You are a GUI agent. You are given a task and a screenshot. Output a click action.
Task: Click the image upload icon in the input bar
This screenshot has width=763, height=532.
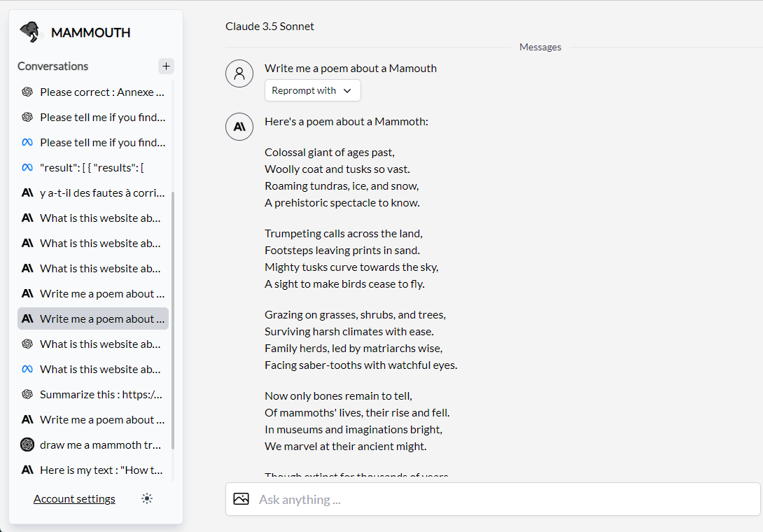tap(241, 498)
